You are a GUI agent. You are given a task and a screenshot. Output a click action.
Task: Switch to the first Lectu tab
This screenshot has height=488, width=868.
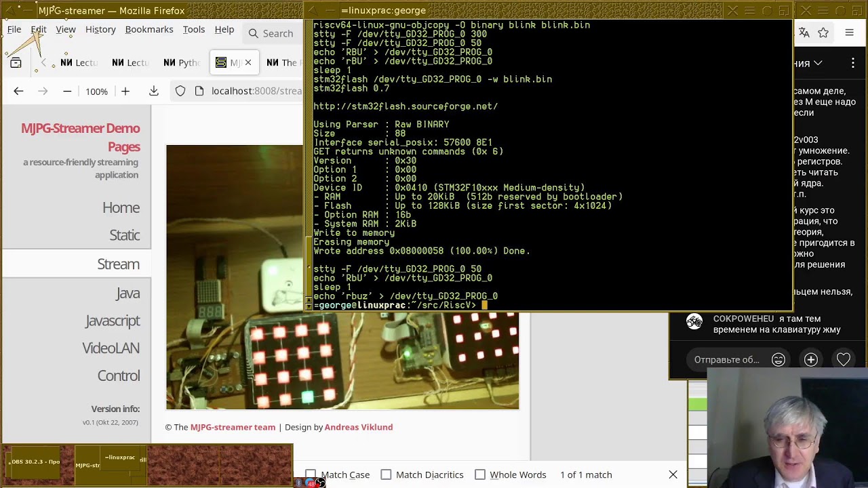(x=79, y=62)
